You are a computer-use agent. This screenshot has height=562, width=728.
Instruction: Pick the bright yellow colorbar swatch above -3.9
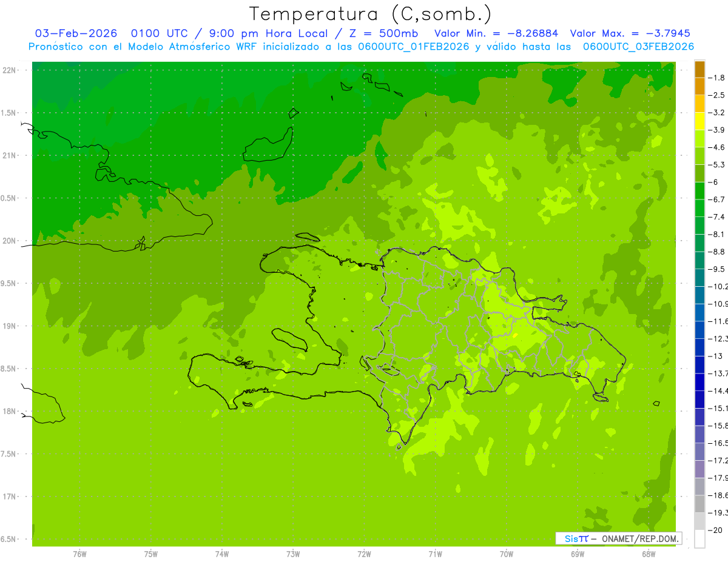click(x=699, y=121)
